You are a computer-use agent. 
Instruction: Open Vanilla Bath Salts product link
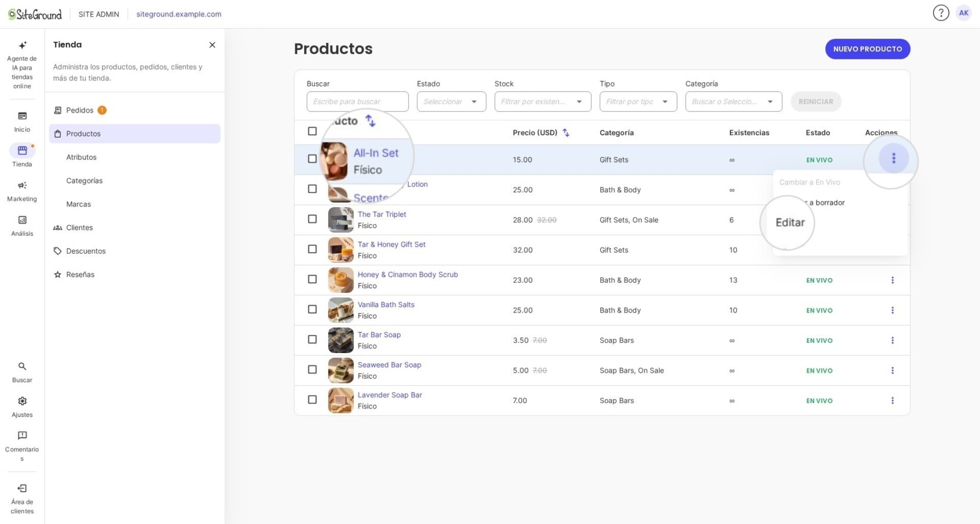point(386,304)
